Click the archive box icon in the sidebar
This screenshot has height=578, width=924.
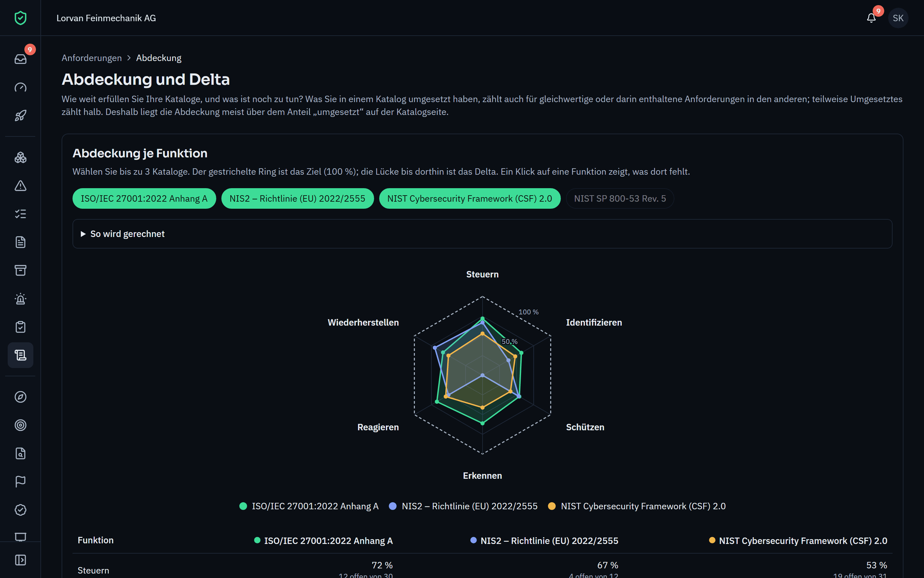coord(20,270)
